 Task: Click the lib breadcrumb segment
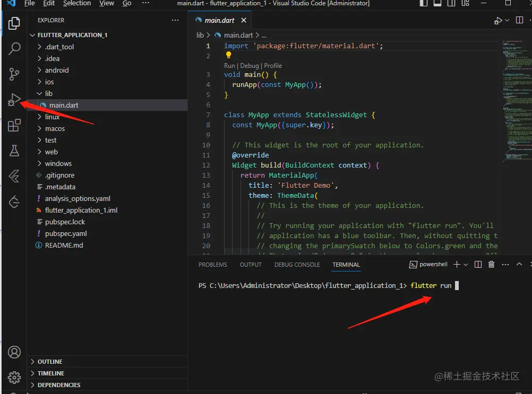point(200,35)
